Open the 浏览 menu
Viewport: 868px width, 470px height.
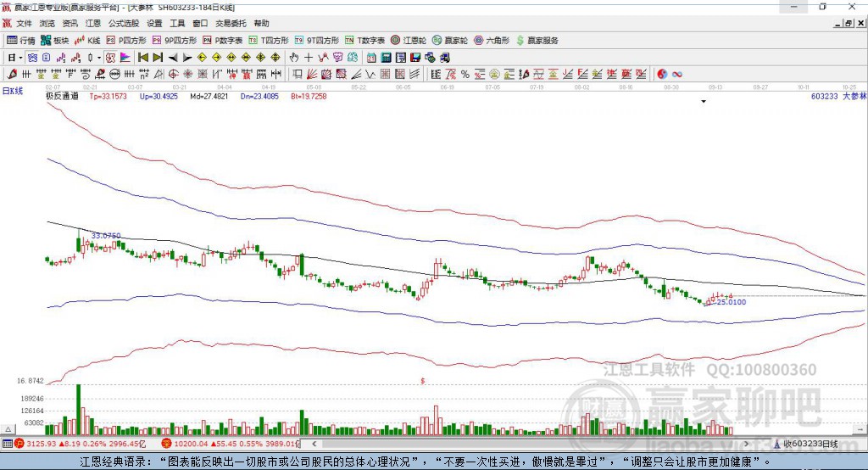[x=47, y=23]
